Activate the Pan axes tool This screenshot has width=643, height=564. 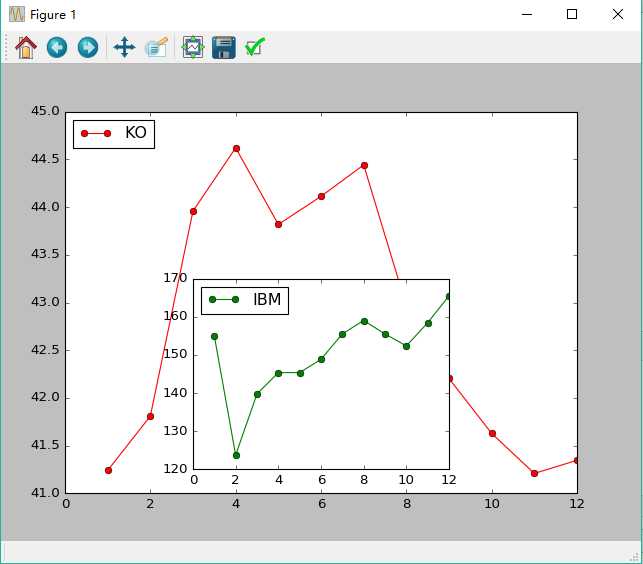[124, 48]
